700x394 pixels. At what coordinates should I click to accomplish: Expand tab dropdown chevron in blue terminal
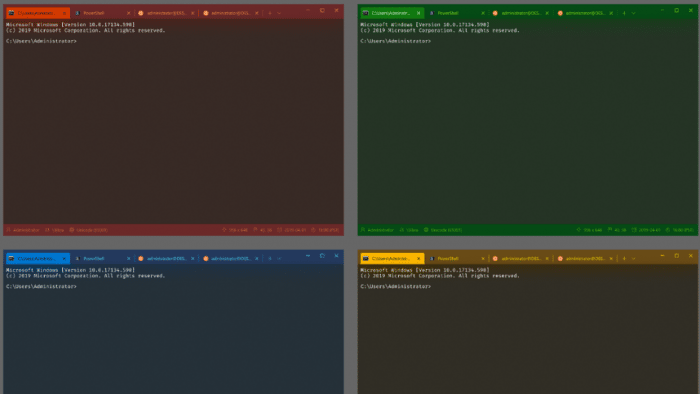279,258
